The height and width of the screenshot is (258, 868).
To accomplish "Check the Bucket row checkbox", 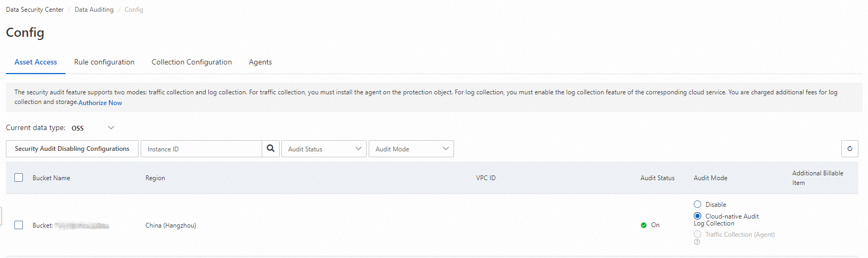I will [19, 225].
